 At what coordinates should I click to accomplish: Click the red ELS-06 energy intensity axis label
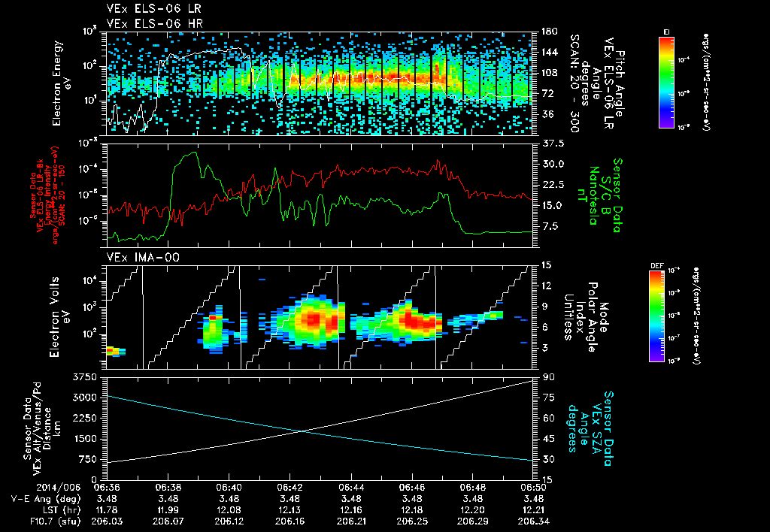click(x=48, y=195)
